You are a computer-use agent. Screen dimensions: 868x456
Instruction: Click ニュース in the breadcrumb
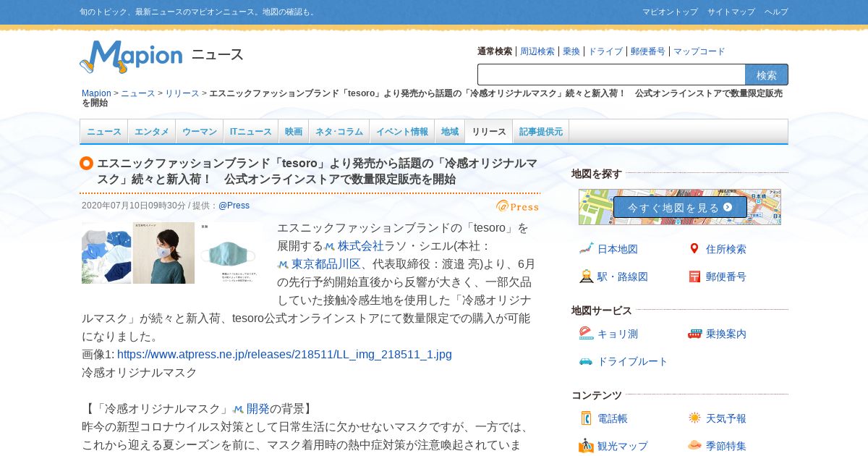[138, 93]
